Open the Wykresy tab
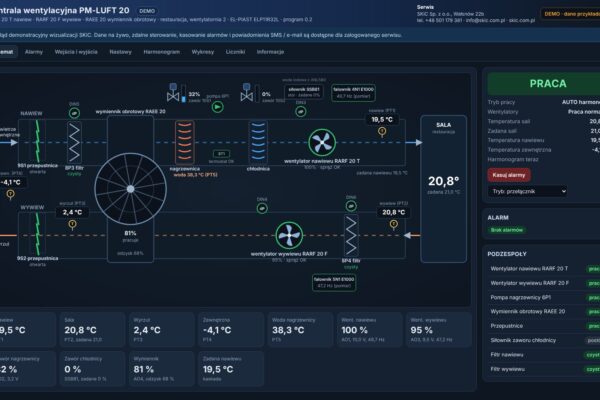Image resolution: width=600 pixels, height=400 pixels. point(203,52)
